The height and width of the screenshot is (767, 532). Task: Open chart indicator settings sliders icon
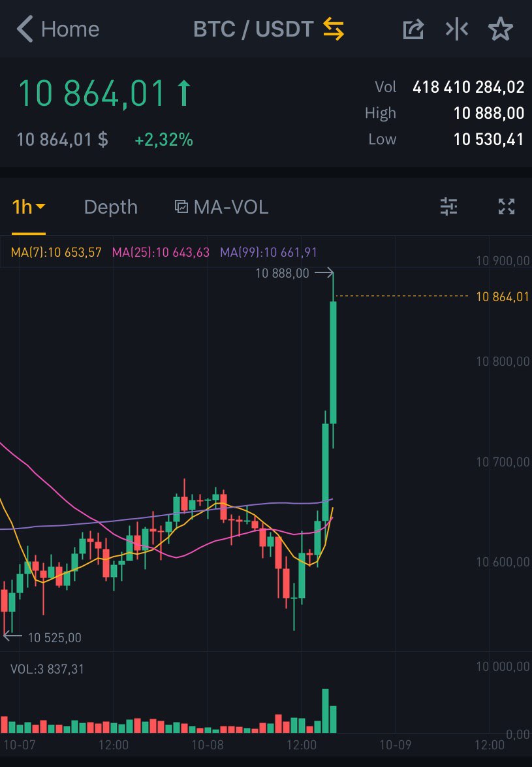(448, 207)
